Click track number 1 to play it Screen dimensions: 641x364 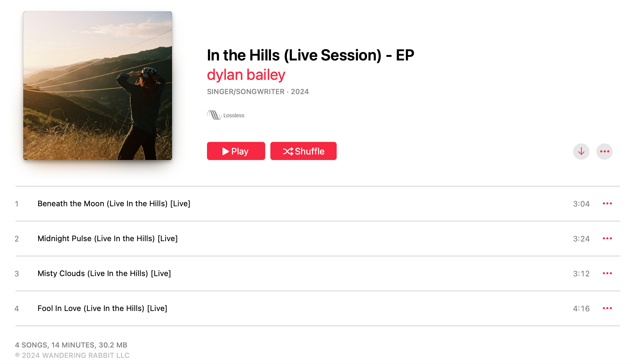click(x=17, y=203)
